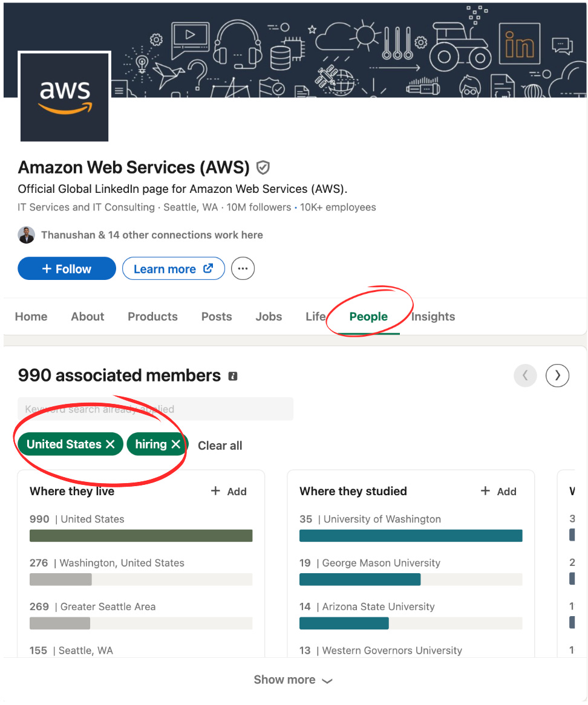
Task: Follow the Amazon Web Services page
Action: pos(67,269)
